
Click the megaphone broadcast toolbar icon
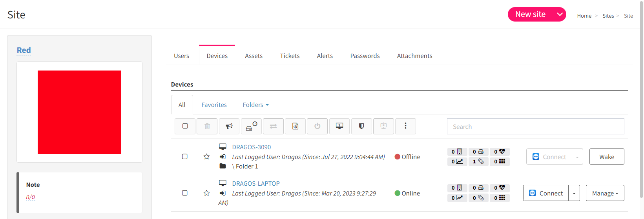click(229, 126)
